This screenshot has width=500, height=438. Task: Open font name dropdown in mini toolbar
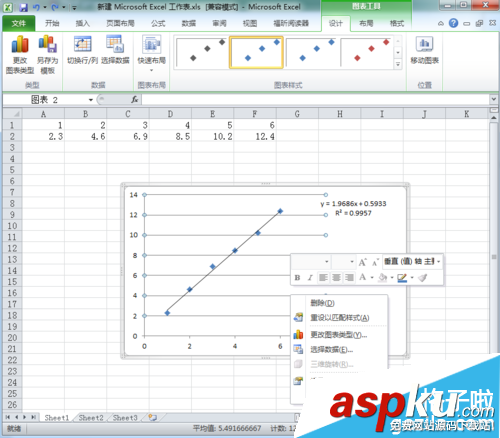327,262
